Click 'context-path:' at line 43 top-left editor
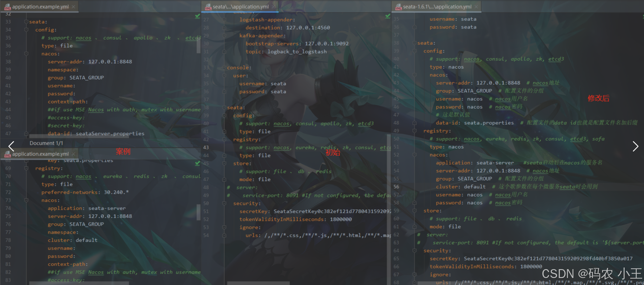Viewport: 644px width, 285px height. pyautogui.click(x=68, y=102)
